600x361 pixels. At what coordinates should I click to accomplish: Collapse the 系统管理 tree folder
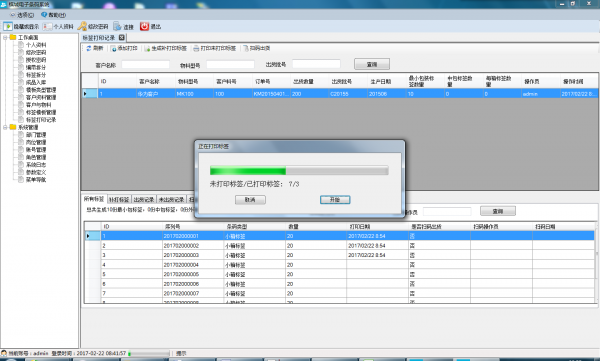pyautogui.click(x=5, y=127)
